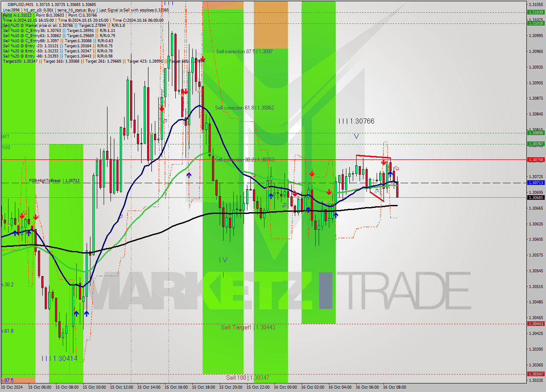Click the green 1.31039 price tag
Screen dimensions: 546x392
[535, 12]
